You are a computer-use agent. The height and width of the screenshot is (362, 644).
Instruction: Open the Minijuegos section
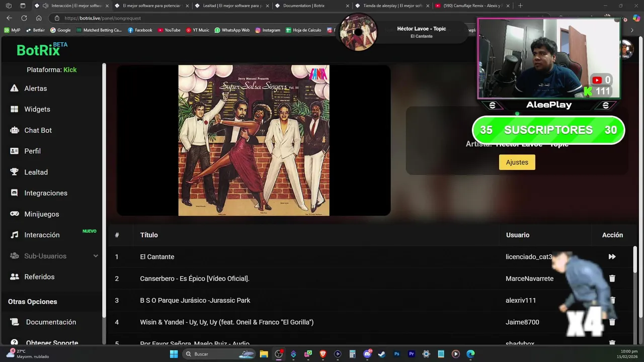tap(41, 214)
